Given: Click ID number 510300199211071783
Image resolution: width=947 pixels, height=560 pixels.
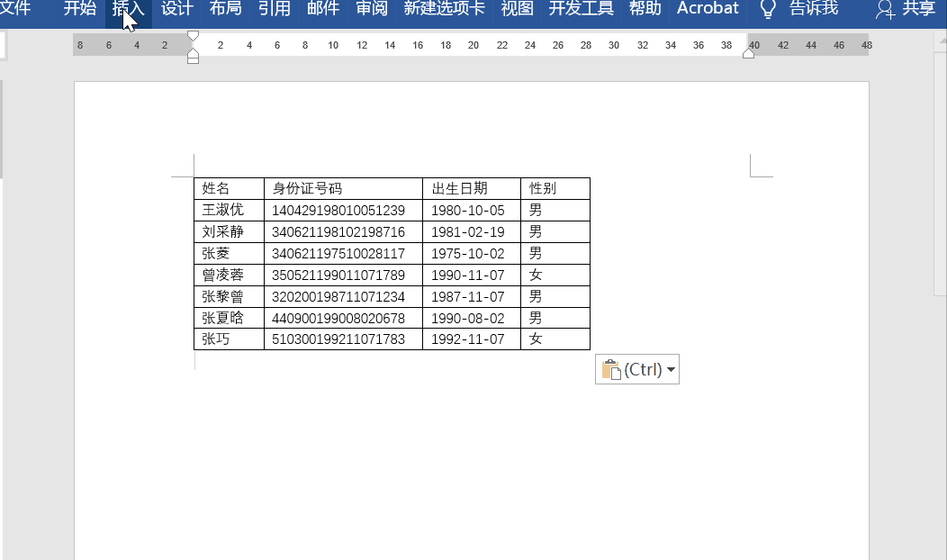Looking at the screenshot, I should click(x=338, y=339).
